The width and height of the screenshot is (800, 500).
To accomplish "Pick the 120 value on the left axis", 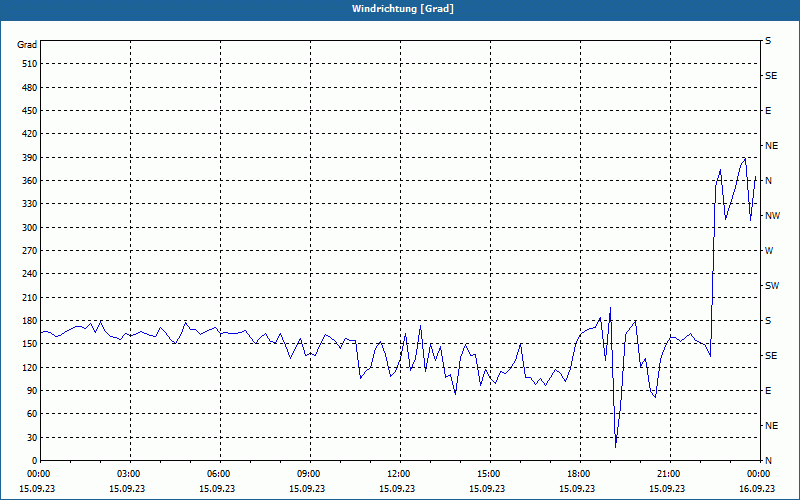I will [30, 367].
